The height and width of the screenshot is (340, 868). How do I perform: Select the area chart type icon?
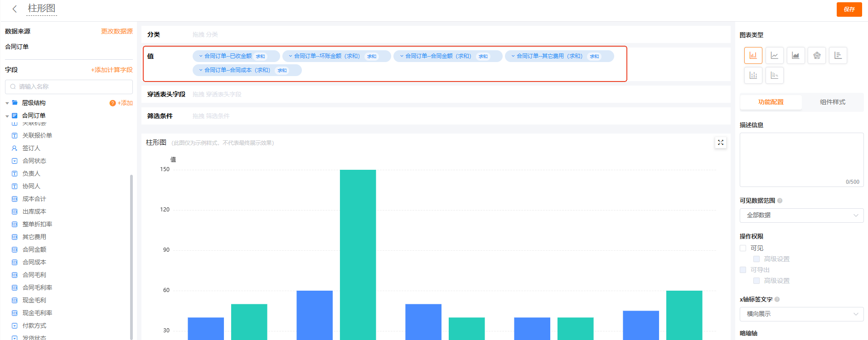795,56
